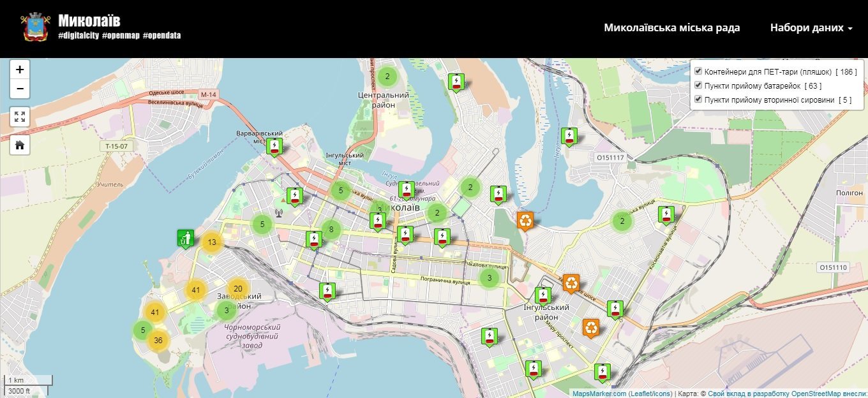
Task: Click the zoom in plus button
Action: pyautogui.click(x=20, y=70)
